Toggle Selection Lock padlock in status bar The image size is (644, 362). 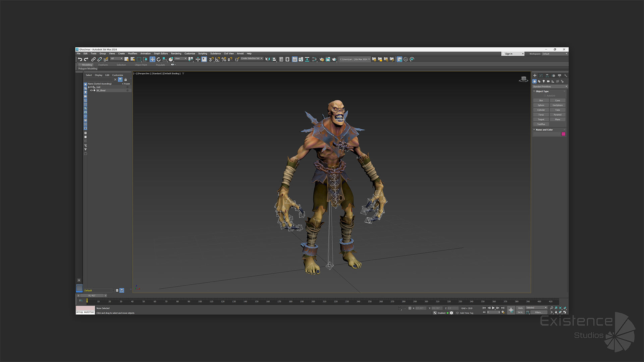click(405, 308)
